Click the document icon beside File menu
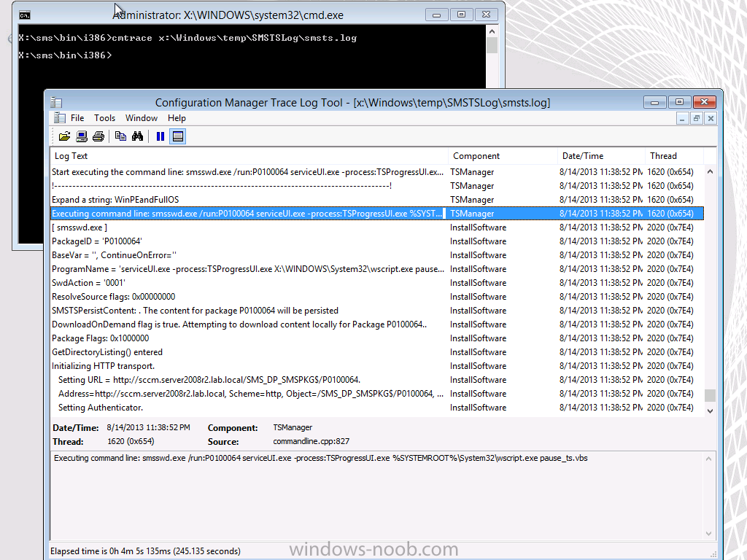747x560 pixels. [60, 118]
